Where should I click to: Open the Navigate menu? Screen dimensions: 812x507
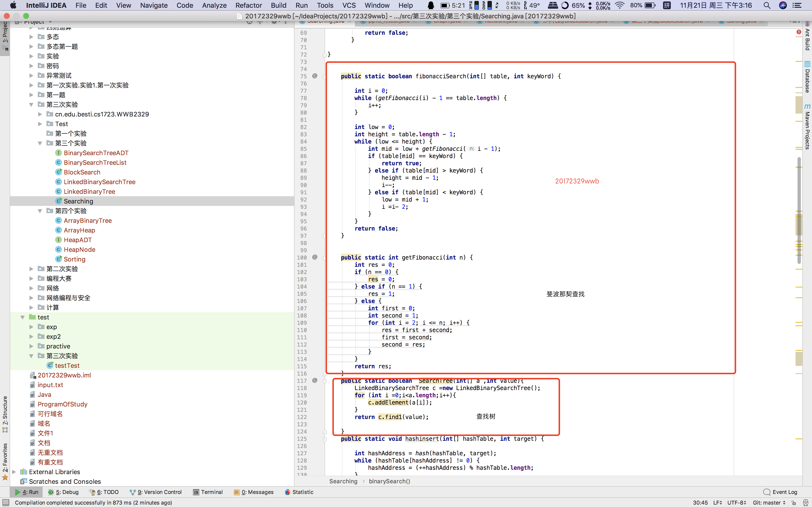[x=154, y=5]
